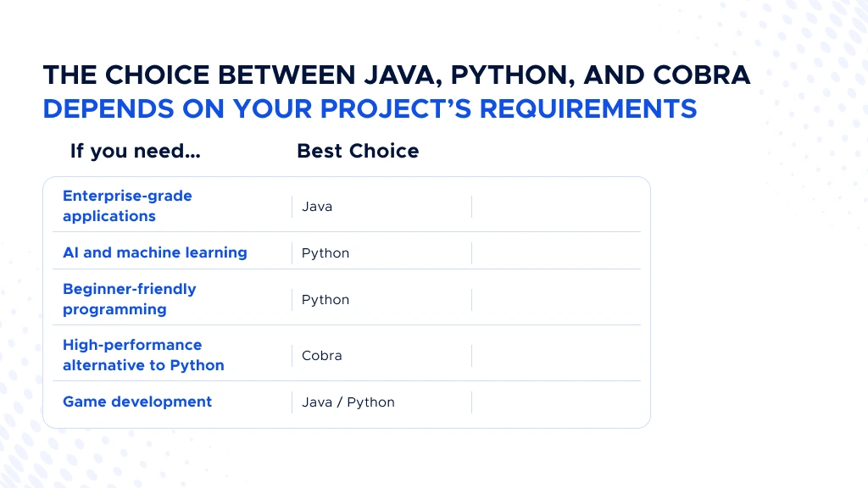Click 'Java' in the Enterprise-grade row
The image size is (868, 488).
pyautogui.click(x=317, y=207)
